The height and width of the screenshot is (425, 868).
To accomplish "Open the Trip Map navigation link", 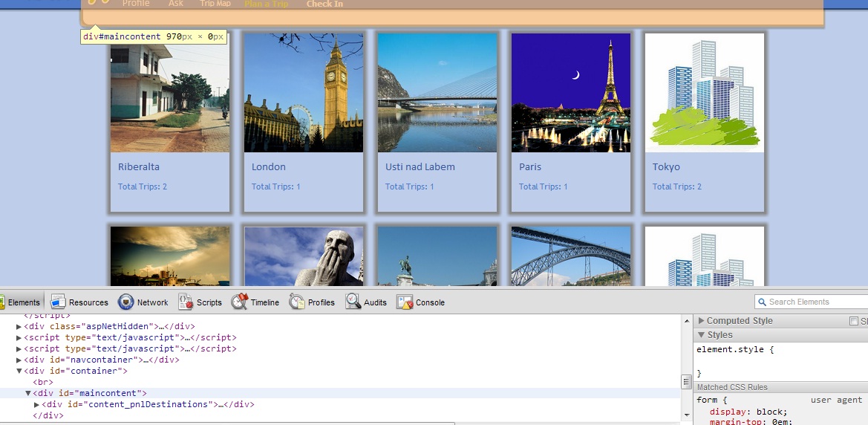I will [215, 3].
